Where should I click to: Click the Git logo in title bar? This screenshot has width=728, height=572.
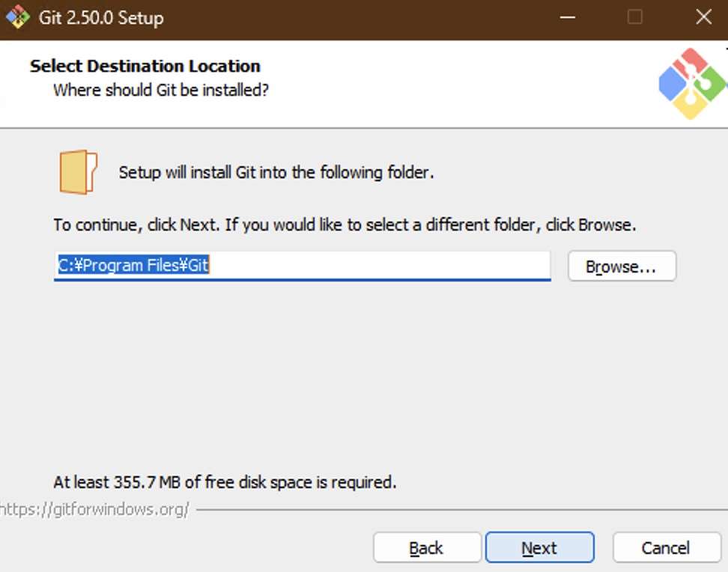tap(18, 17)
